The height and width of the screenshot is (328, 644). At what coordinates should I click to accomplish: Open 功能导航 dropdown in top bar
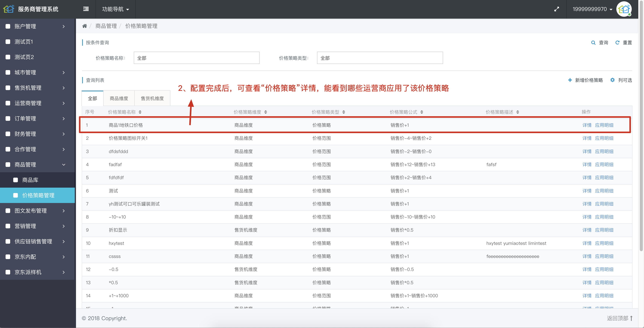click(116, 9)
